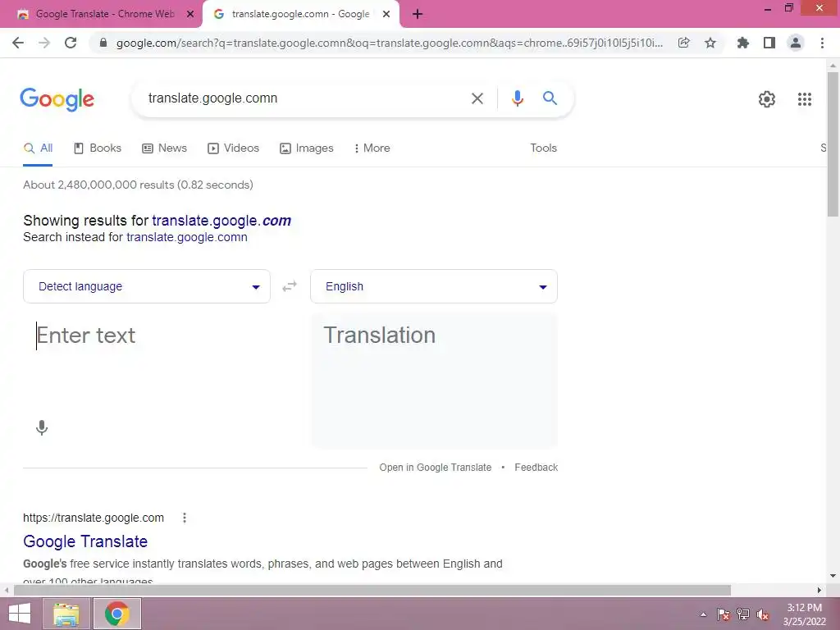Open Chrome extensions puzzle icon
The height and width of the screenshot is (630, 840).
point(742,43)
